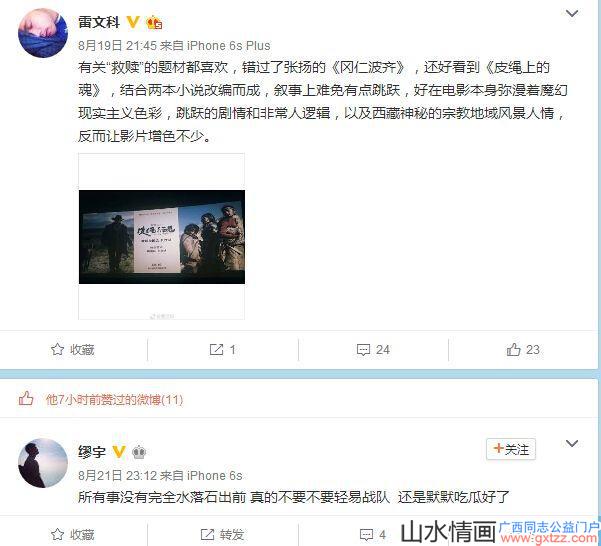Open 他7小时前赞过的微博(11) section
Viewport: 601px width, 546px height.
114,400
